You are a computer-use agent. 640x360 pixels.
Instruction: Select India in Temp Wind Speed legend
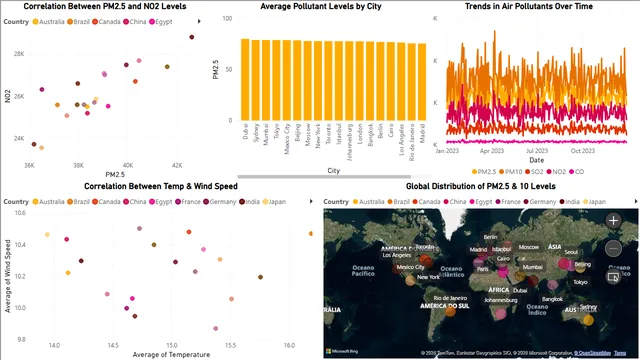point(249,202)
